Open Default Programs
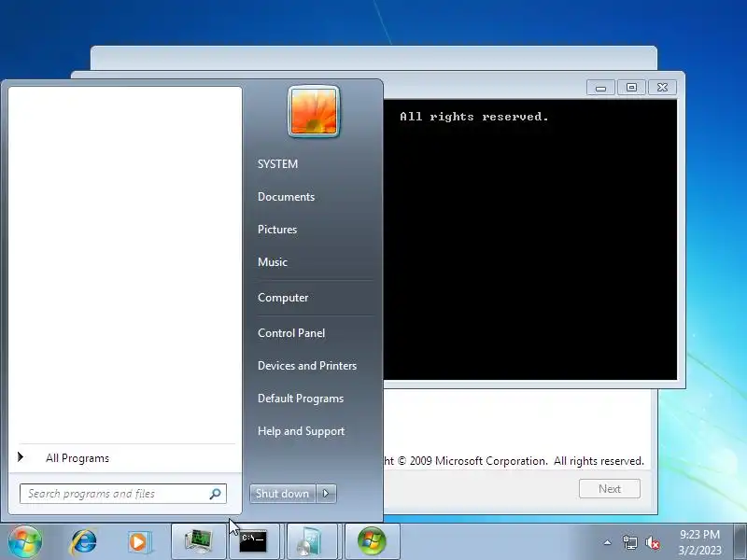 (301, 399)
